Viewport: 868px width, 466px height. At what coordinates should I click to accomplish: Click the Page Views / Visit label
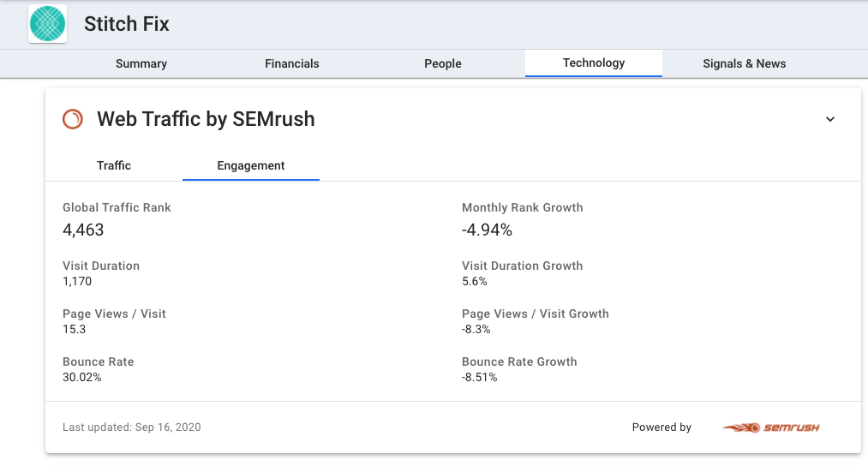point(114,314)
